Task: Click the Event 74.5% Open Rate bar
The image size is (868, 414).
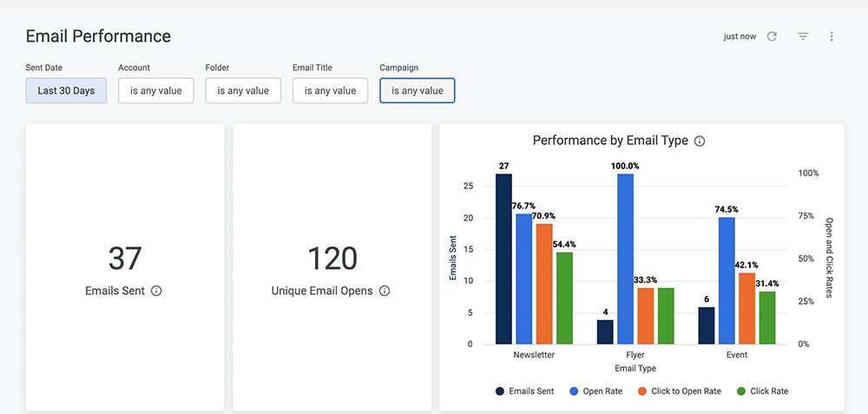Action: (x=727, y=282)
